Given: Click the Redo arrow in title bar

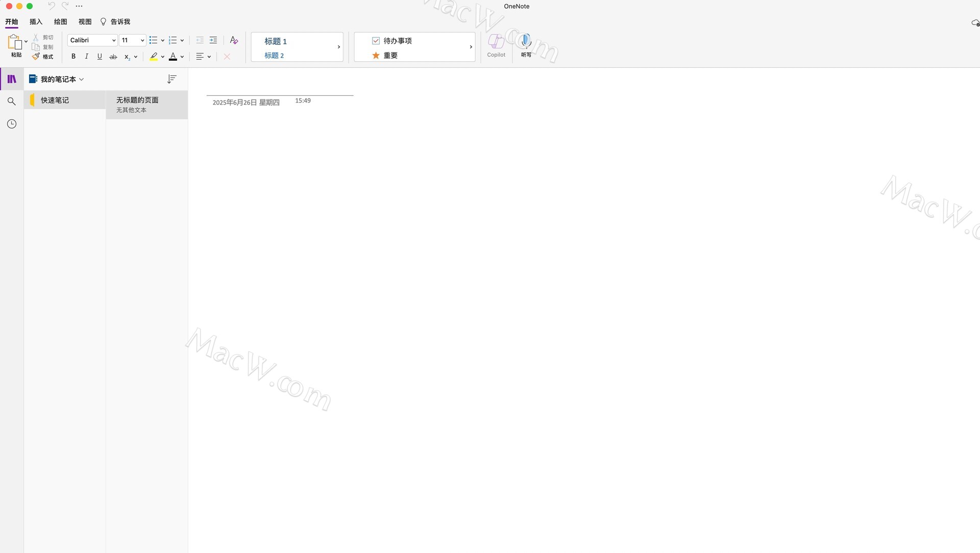Looking at the screenshot, I should [65, 6].
